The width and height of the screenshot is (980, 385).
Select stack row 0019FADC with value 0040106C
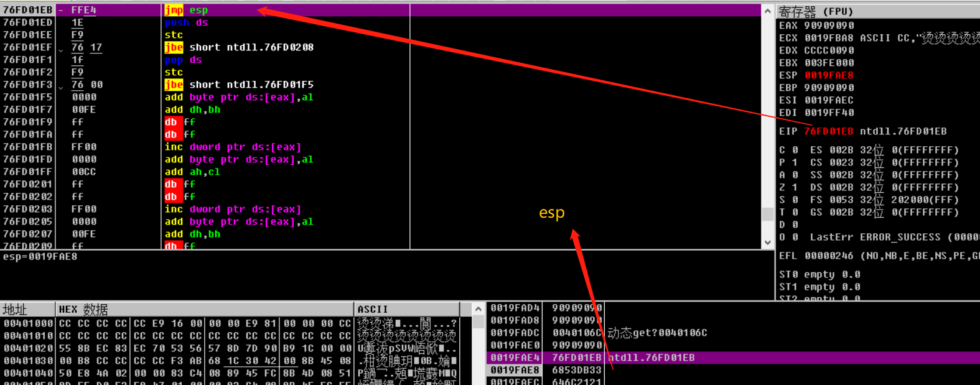(x=733, y=333)
